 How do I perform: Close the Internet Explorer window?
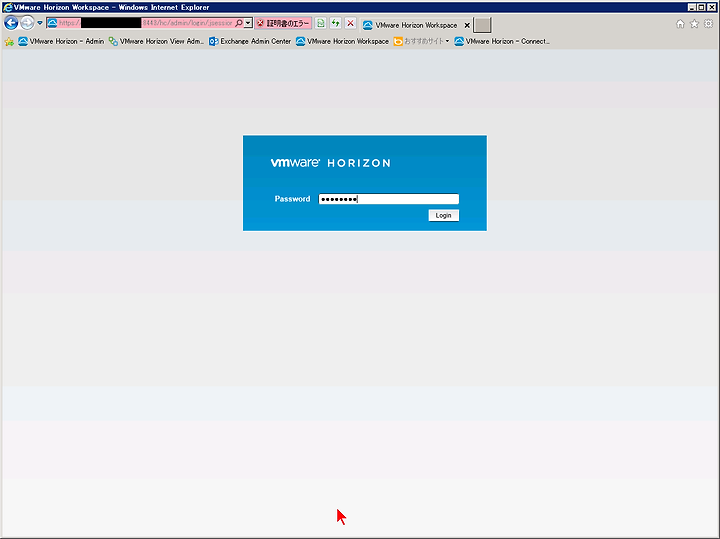711,7
